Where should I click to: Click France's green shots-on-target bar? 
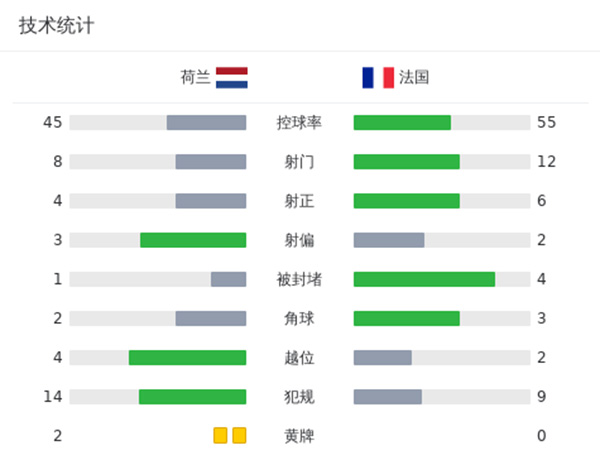point(406,201)
